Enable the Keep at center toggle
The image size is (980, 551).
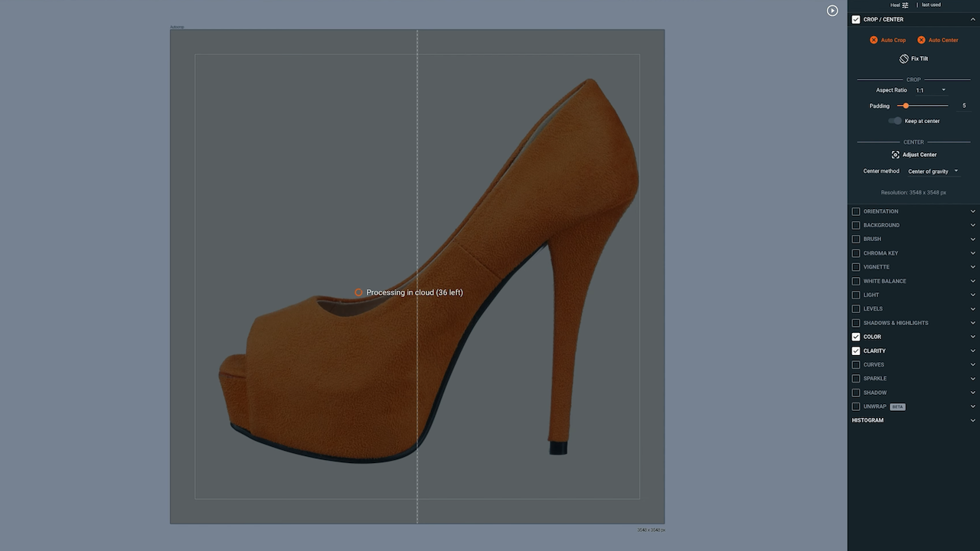pos(895,121)
